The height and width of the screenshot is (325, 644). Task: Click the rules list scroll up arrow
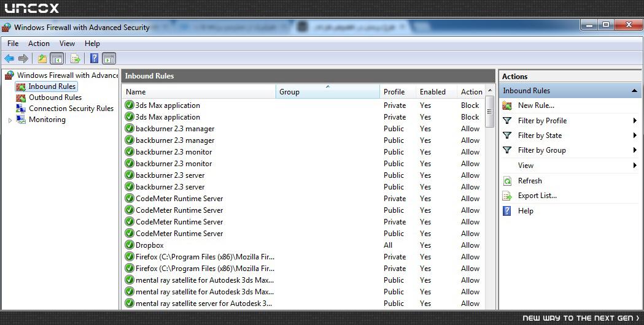tap(489, 90)
